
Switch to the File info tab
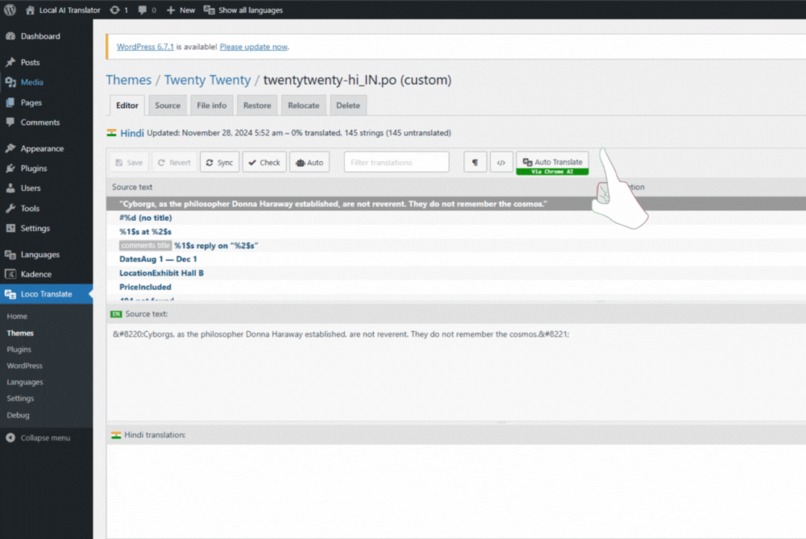click(211, 105)
